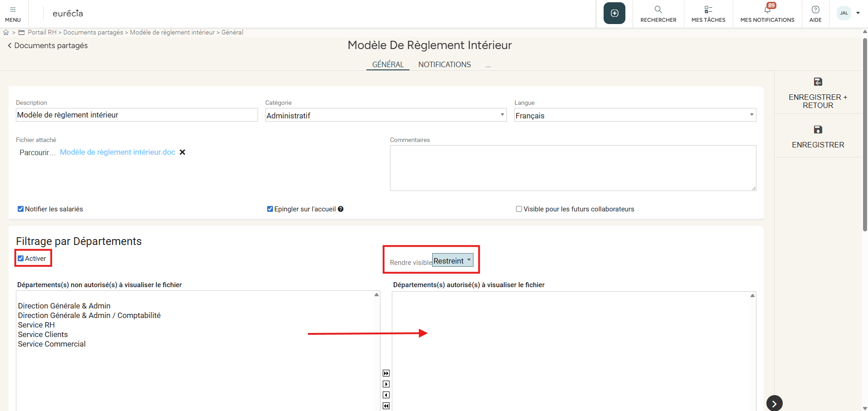Switch to the Notifications tab

444,64
